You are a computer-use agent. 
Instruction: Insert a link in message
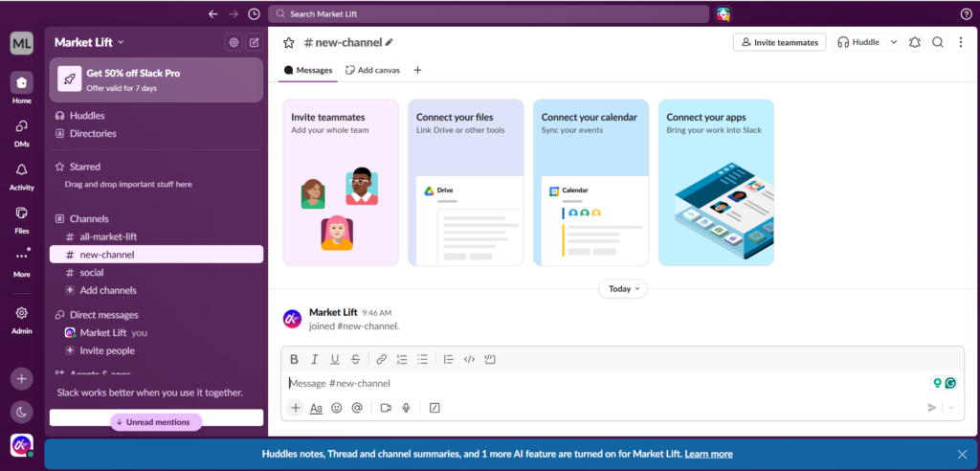click(381, 359)
